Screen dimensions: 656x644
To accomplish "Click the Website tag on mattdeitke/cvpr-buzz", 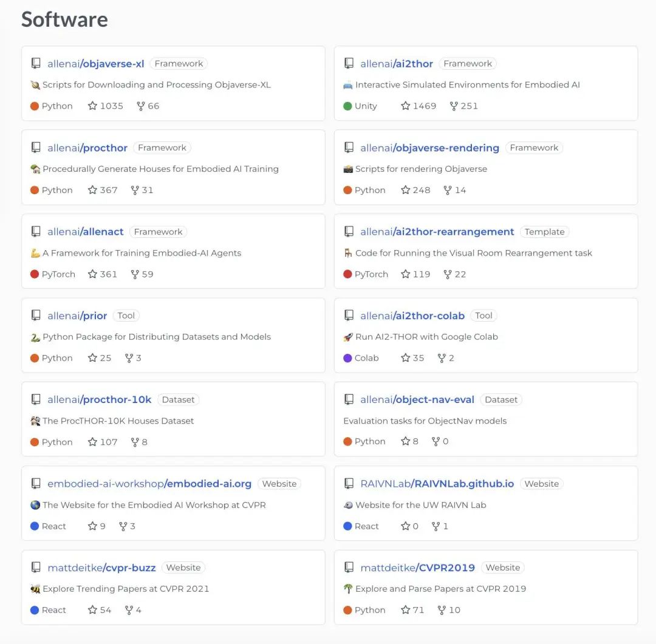I will [183, 568].
